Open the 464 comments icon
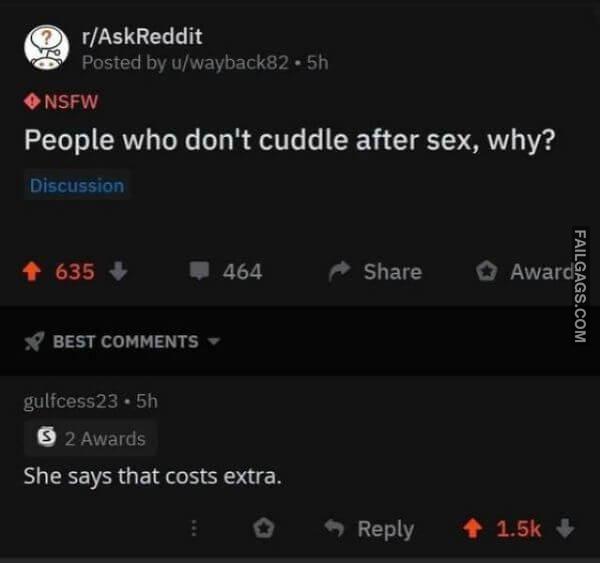This screenshot has width=600, height=563. [200, 271]
